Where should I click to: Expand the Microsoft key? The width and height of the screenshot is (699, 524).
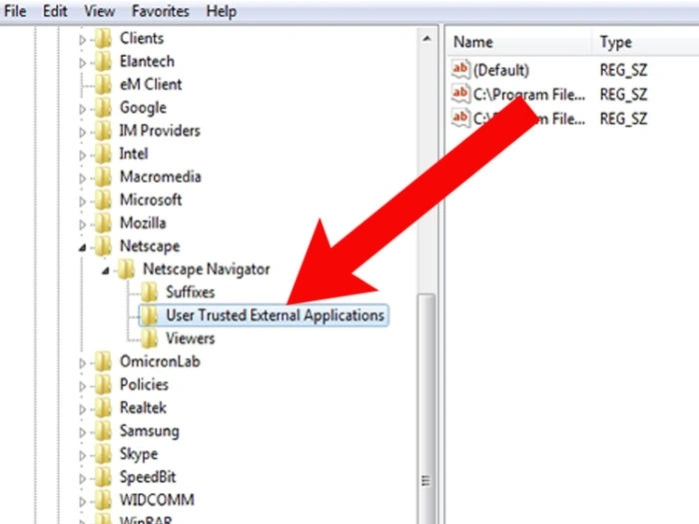(x=82, y=201)
